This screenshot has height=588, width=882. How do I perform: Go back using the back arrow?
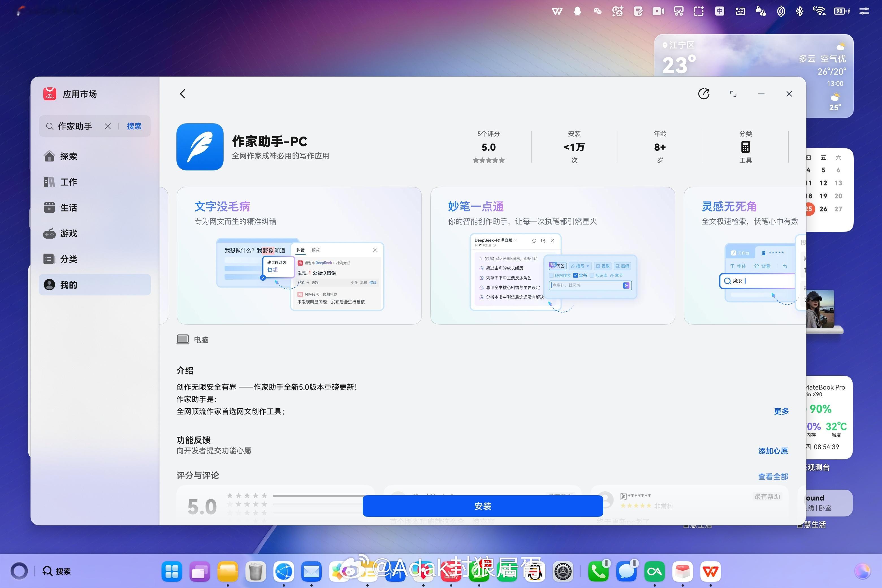[183, 94]
